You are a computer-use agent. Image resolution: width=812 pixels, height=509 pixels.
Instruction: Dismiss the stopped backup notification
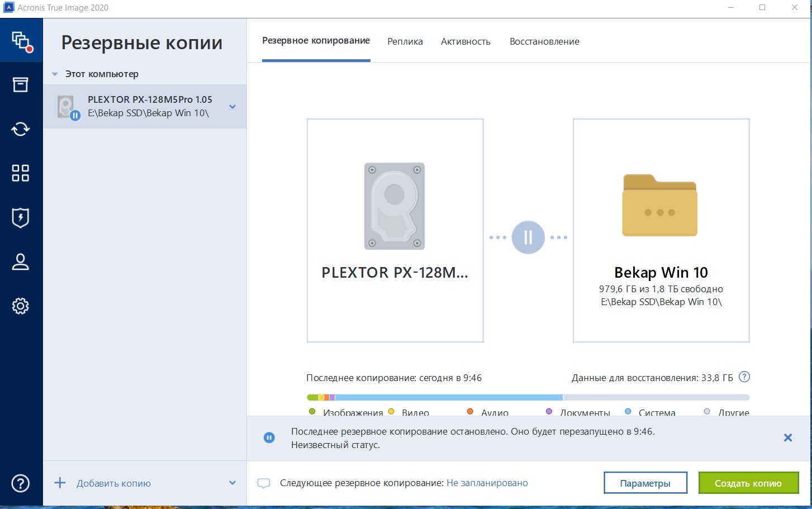(x=788, y=437)
